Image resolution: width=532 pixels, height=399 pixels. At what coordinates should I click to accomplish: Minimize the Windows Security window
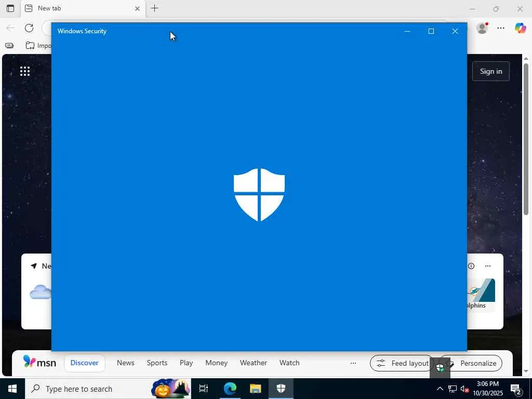(407, 31)
